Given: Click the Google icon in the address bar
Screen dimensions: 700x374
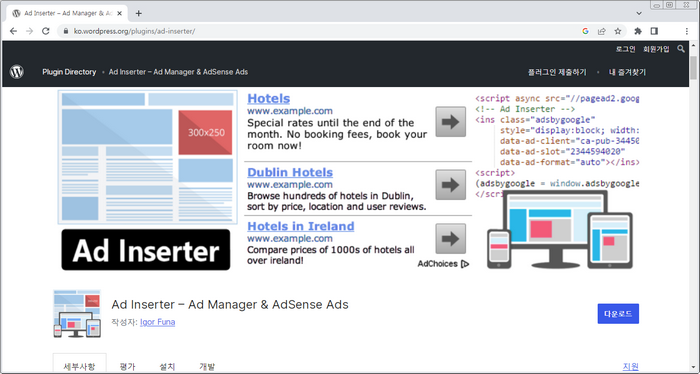Looking at the screenshot, I should (x=585, y=31).
